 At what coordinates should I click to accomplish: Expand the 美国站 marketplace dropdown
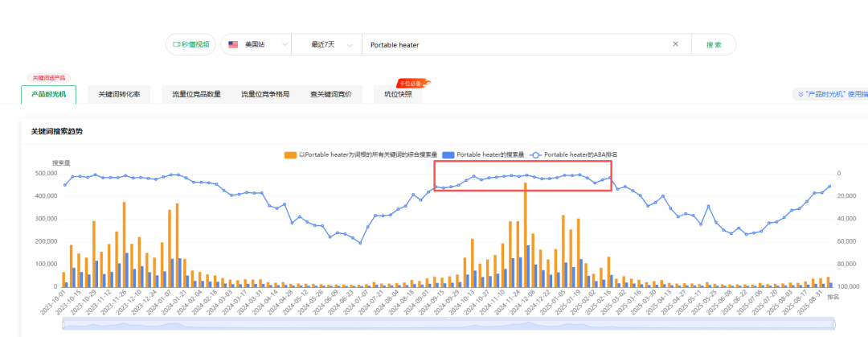tap(256, 44)
